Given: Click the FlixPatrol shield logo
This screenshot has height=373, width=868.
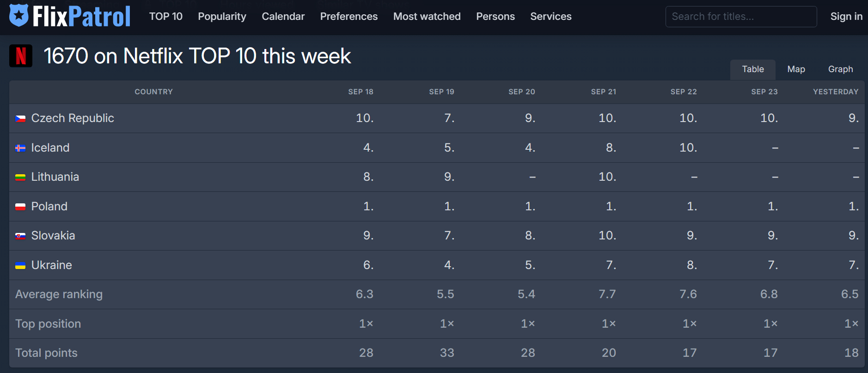Looking at the screenshot, I should point(19,15).
